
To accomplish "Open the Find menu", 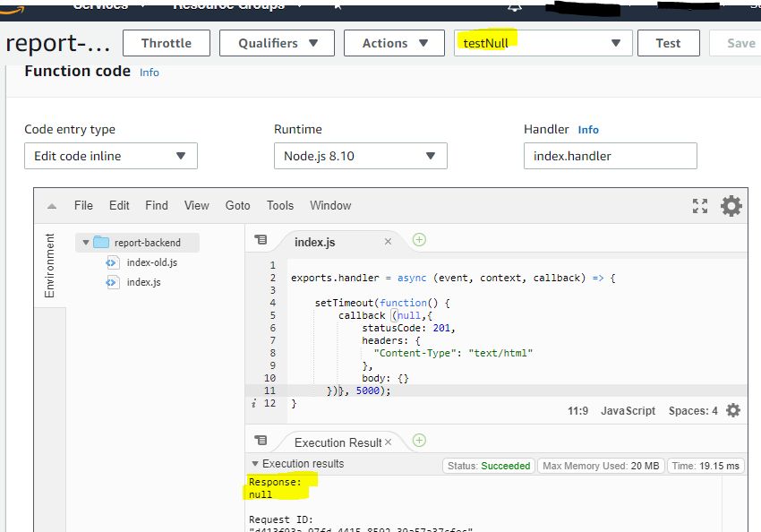I will [x=157, y=205].
